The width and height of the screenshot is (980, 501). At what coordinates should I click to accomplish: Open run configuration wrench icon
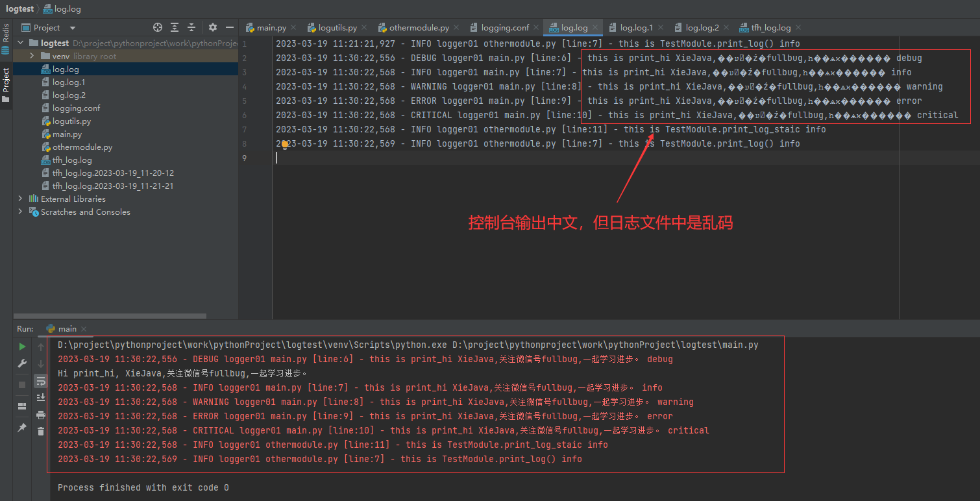click(22, 364)
